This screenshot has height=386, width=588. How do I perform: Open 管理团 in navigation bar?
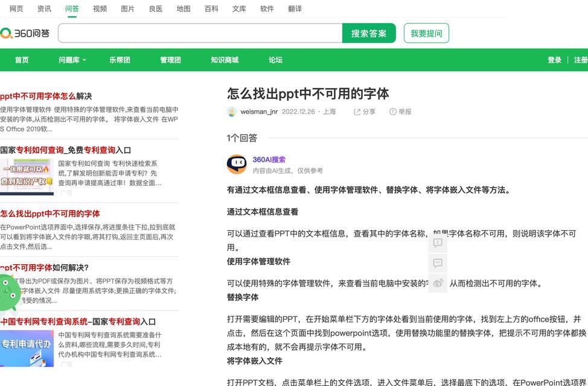[x=171, y=60]
